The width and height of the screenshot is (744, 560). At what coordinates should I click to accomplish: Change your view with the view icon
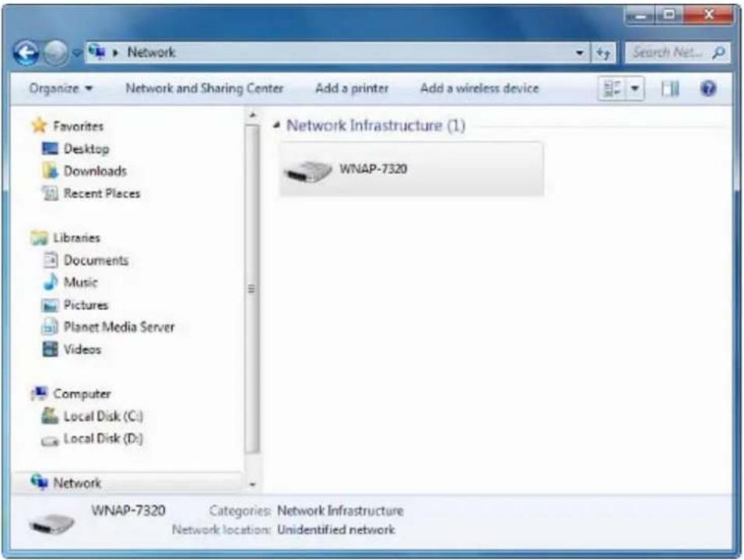(x=612, y=89)
